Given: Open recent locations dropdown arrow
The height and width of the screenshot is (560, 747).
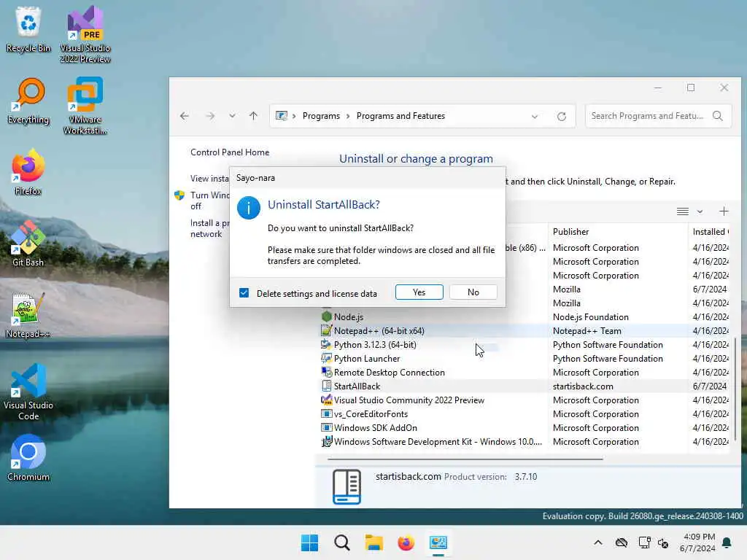Looking at the screenshot, I should [x=232, y=116].
